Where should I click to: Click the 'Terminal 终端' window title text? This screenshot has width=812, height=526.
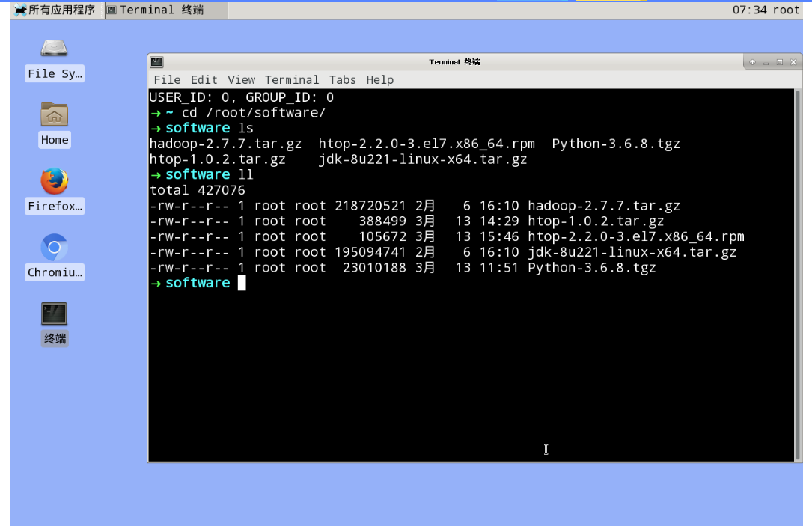click(455, 62)
